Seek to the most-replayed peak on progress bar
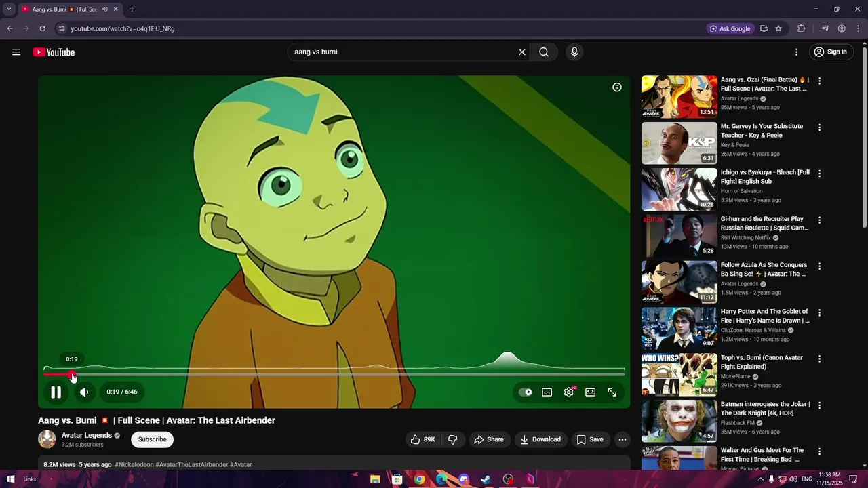Viewport: 868px width, 488px height. point(508,374)
